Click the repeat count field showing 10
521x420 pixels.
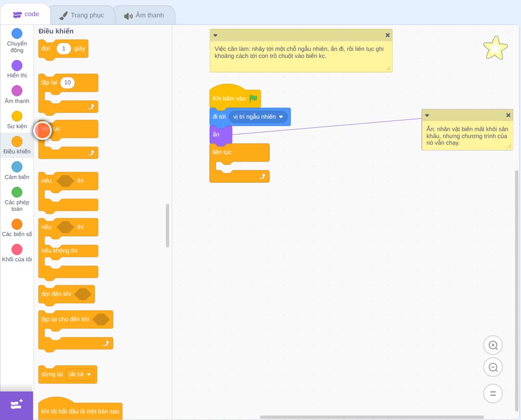point(67,82)
